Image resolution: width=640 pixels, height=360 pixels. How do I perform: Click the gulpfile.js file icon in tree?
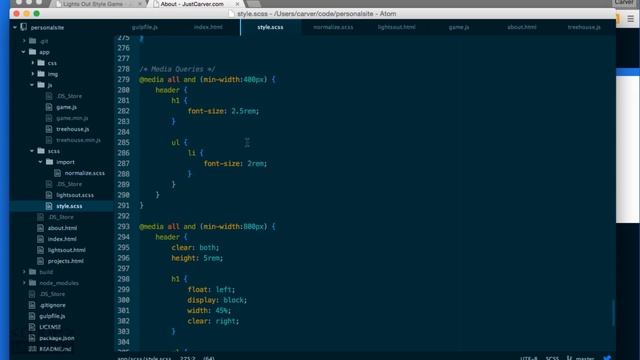[32, 316]
